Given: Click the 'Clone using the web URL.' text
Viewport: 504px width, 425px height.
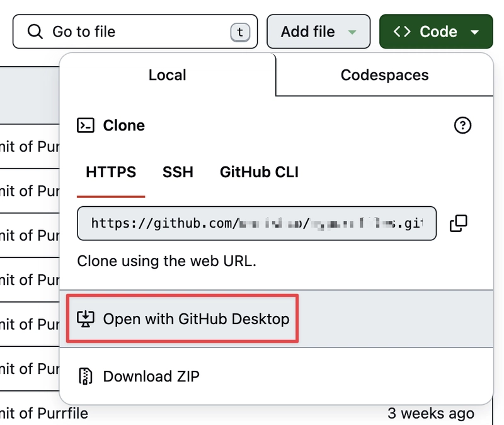Looking at the screenshot, I should (x=166, y=261).
